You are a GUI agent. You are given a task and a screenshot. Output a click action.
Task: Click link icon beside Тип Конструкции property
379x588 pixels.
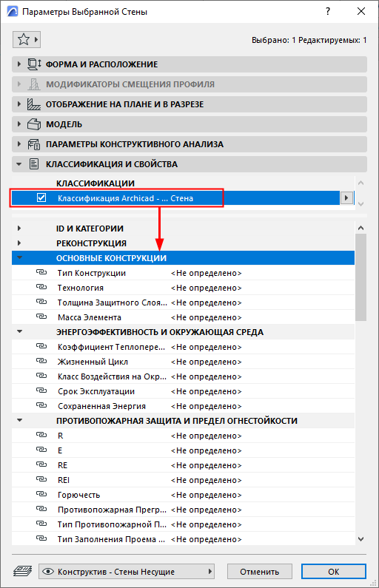(x=41, y=272)
